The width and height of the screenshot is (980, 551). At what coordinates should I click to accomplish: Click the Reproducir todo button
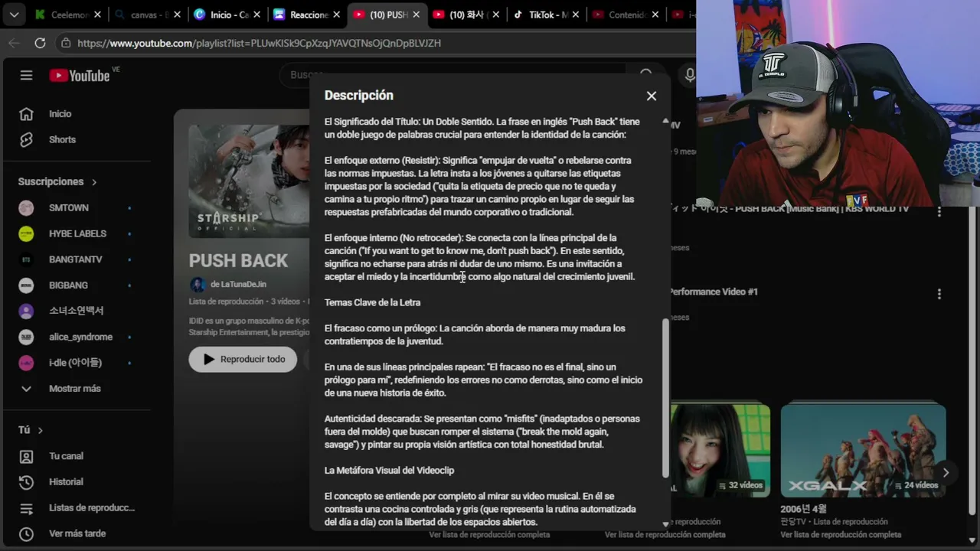[x=243, y=359]
